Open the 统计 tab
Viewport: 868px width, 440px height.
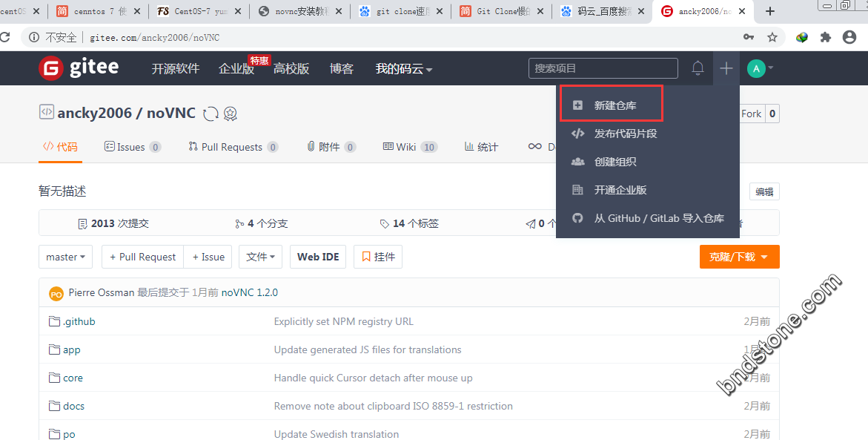pyautogui.click(x=481, y=147)
